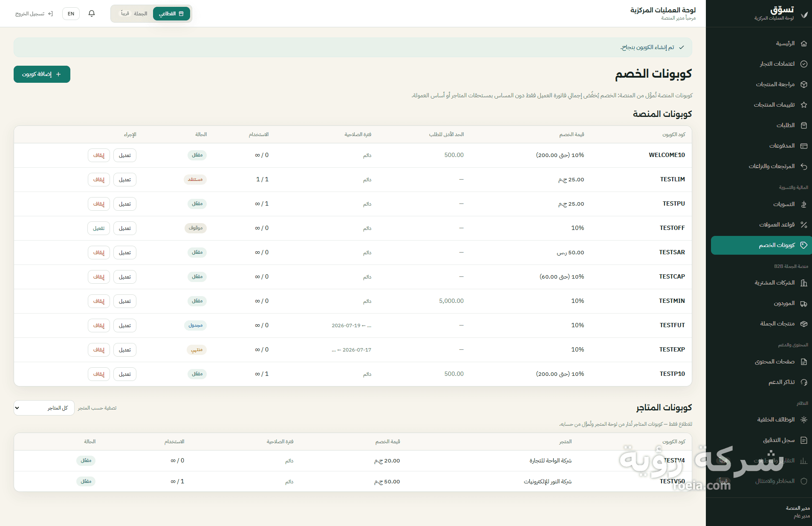Click the reports chart icon
812x526 pixels.
[803, 461]
